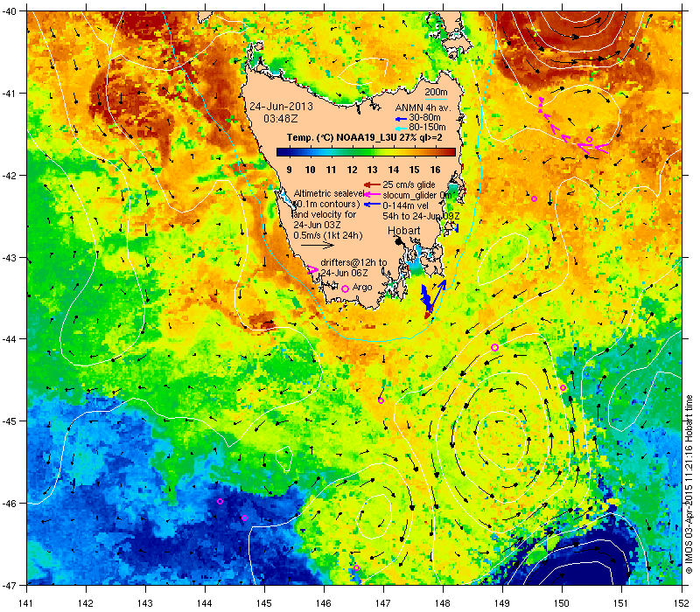The width and height of the screenshot is (700, 612).
Task: Click the vertical IMOS copyright timestamp text
Action: tap(689, 485)
